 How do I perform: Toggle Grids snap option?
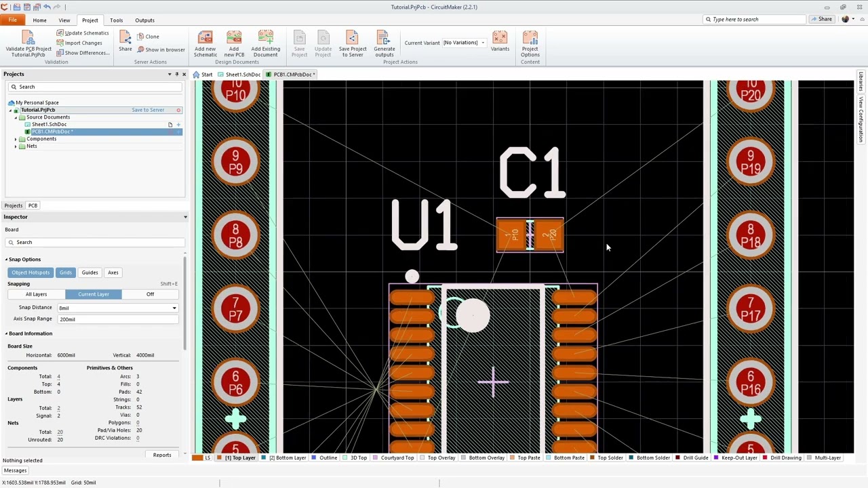point(65,272)
